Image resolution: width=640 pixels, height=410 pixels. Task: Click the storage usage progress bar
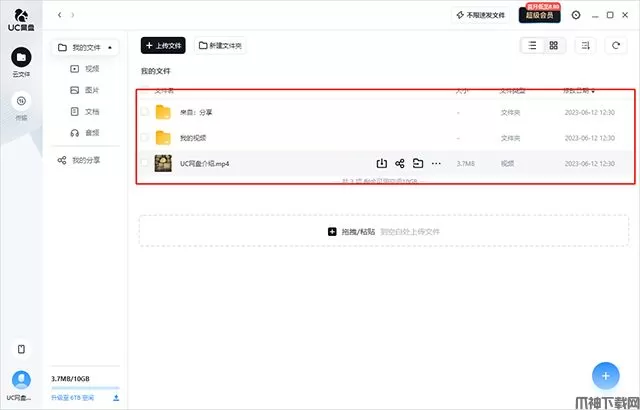[85, 388]
